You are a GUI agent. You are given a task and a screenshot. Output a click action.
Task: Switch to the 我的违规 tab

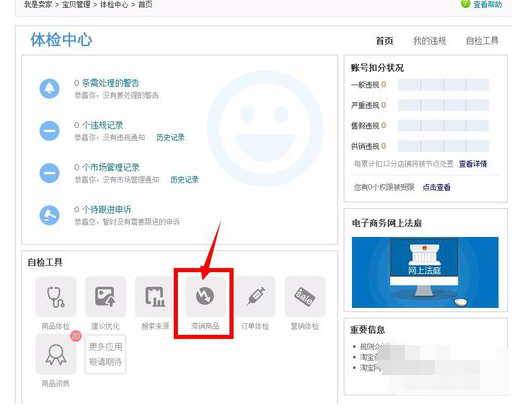coord(430,41)
